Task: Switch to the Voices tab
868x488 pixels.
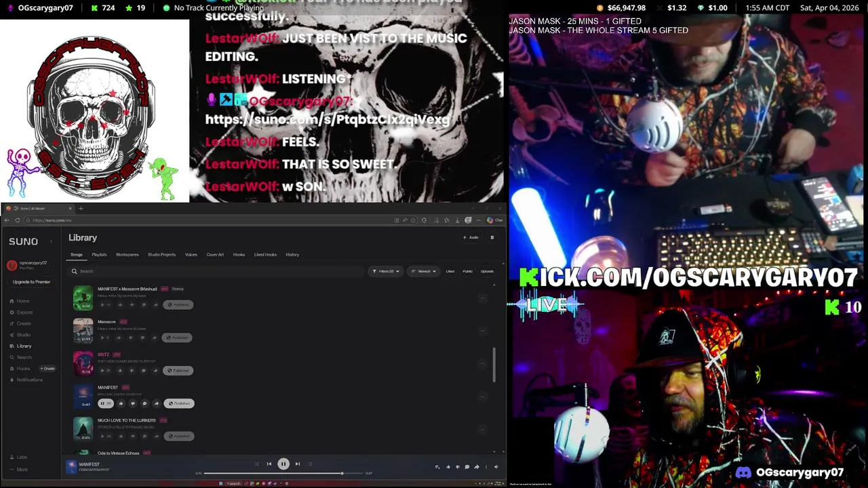Action: 191,255
